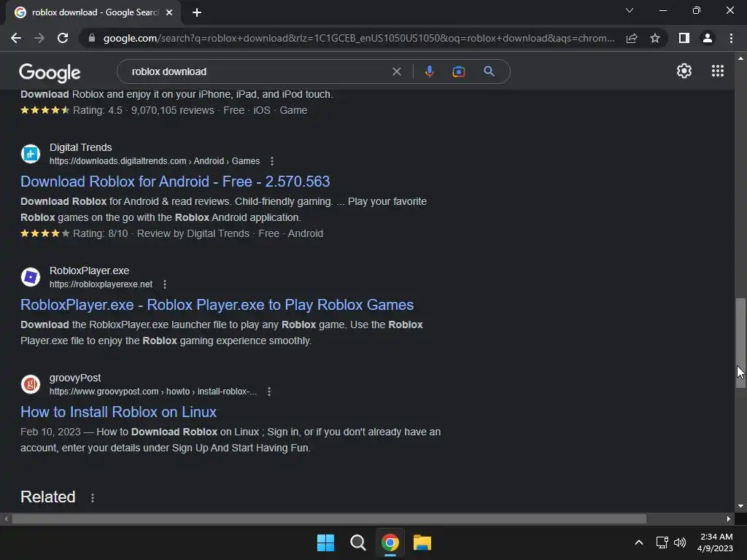
Task: Click the Chrome taskbar icon
Action: click(x=390, y=542)
